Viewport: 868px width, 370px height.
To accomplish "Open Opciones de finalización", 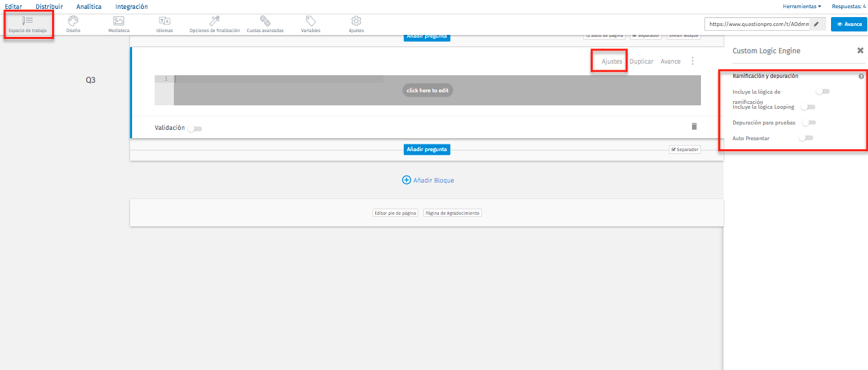I will point(214,25).
